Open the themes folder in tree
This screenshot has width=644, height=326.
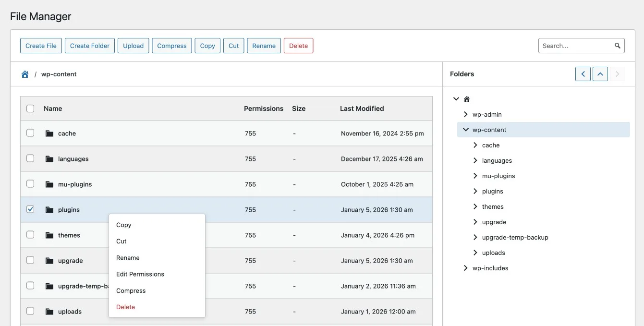coord(493,206)
